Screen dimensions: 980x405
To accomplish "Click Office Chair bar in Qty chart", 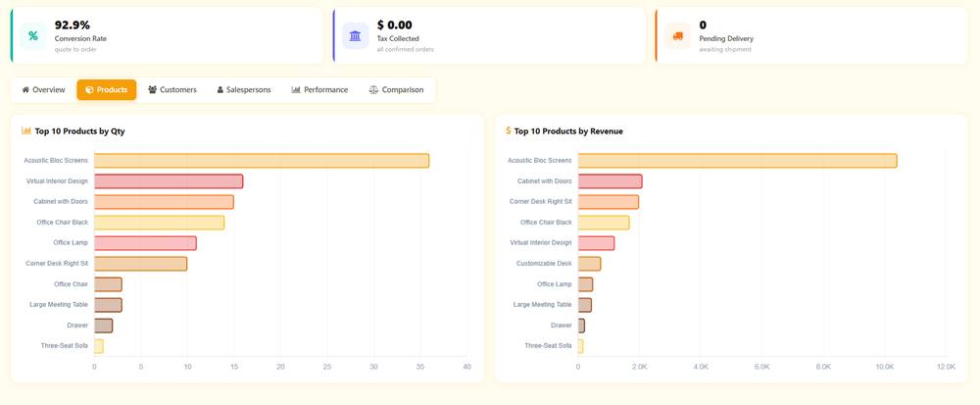I will (x=108, y=284).
